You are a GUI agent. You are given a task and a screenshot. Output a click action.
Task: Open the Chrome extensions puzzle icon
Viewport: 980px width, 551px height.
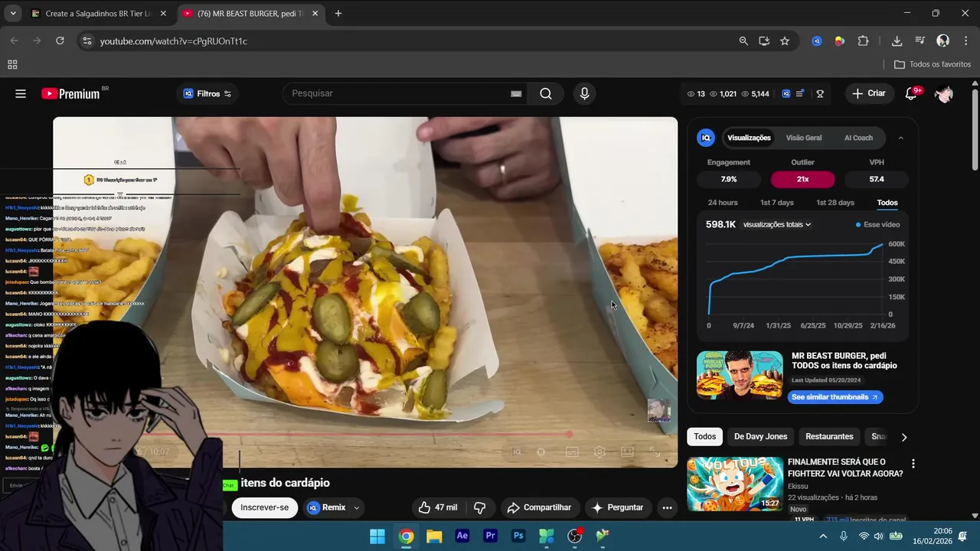[x=864, y=41]
